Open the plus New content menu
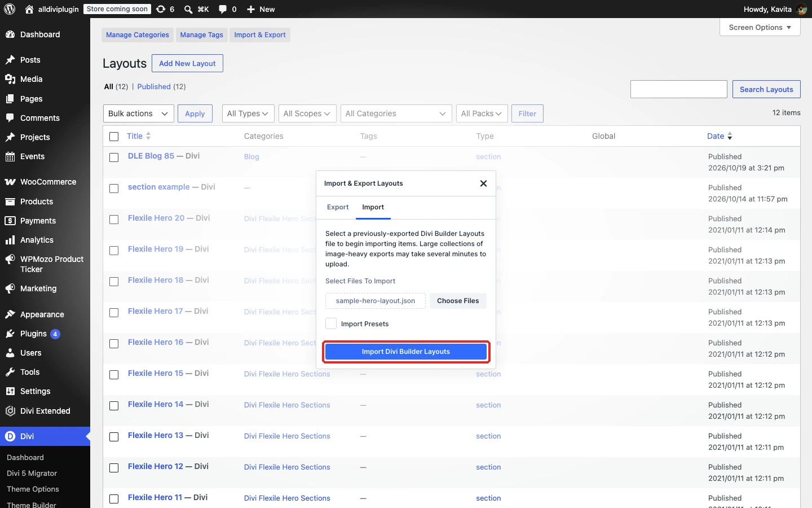Image resolution: width=812 pixels, height=508 pixels. (x=261, y=9)
